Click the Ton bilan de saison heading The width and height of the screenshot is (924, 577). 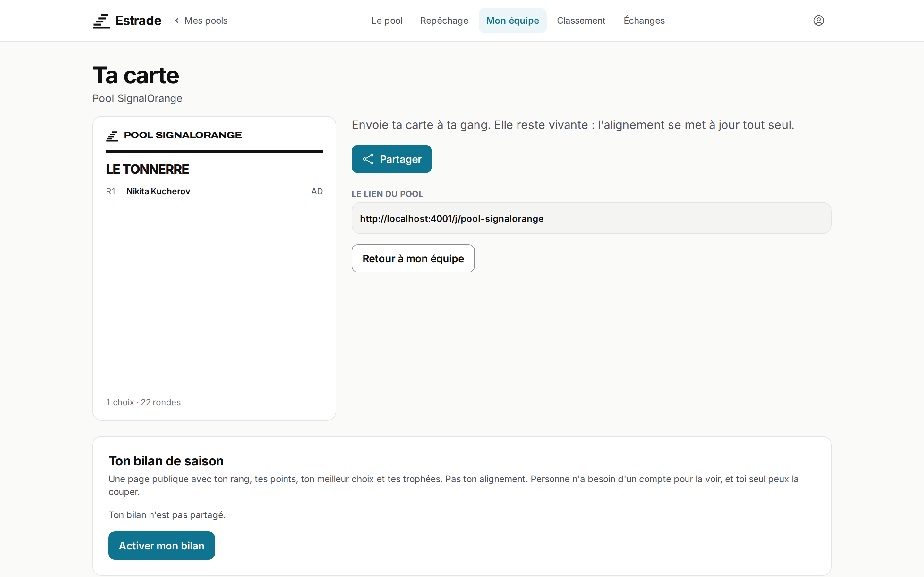(x=166, y=461)
